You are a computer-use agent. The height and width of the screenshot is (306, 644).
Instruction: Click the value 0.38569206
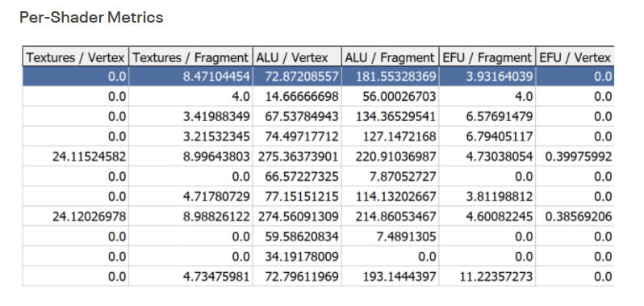coord(575,216)
